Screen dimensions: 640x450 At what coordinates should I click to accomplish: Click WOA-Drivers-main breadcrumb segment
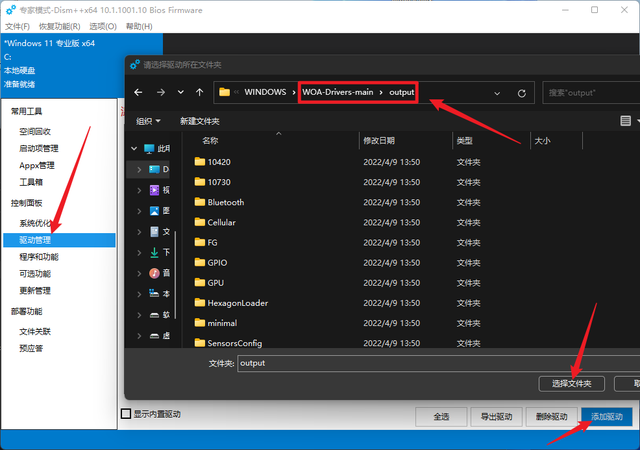coord(338,92)
